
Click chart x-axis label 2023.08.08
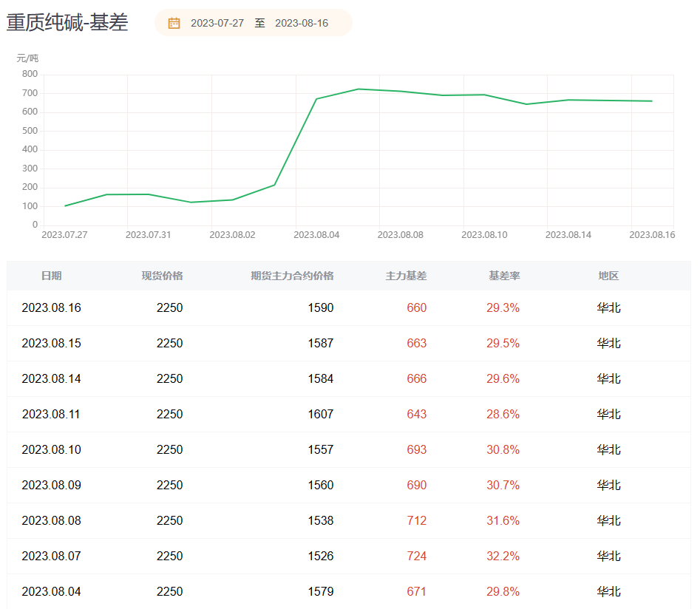(401, 235)
